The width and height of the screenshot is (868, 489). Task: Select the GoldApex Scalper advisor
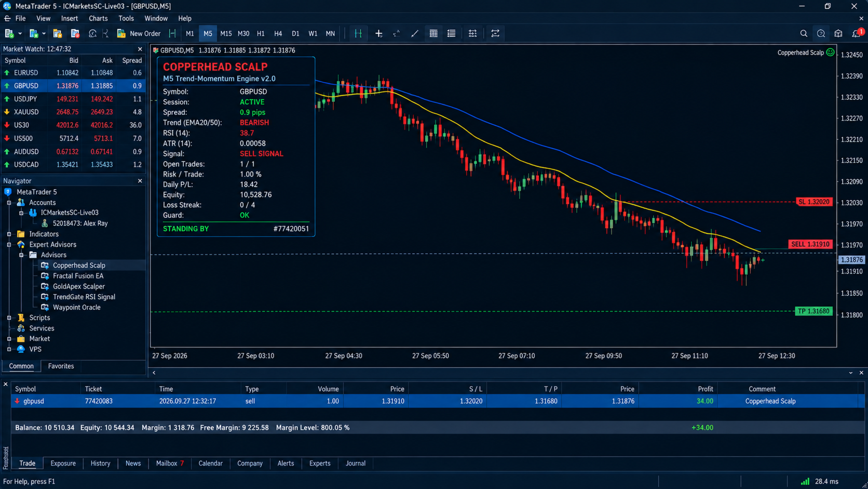click(x=78, y=286)
